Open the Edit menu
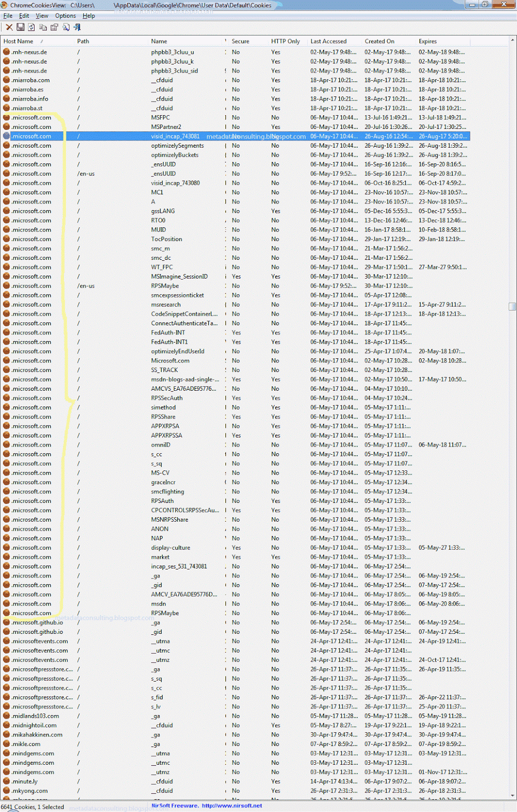The height and width of the screenshot is (812, 517). click(x=24, y=16)
